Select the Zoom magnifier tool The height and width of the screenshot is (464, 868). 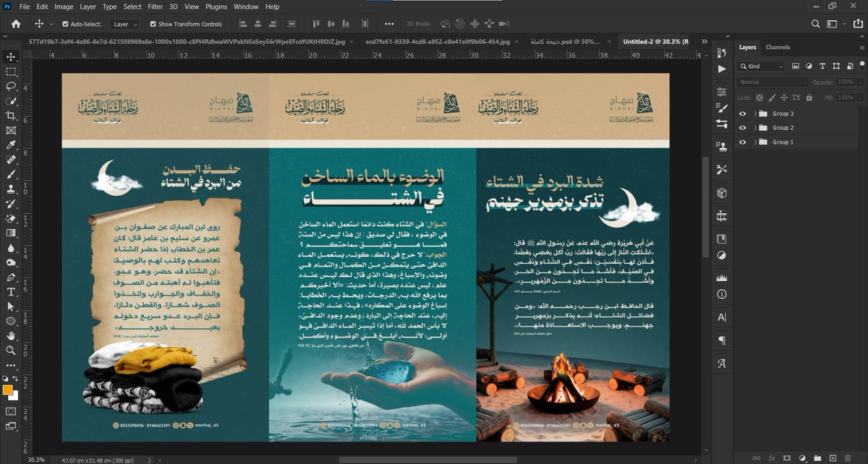point(11,351)
